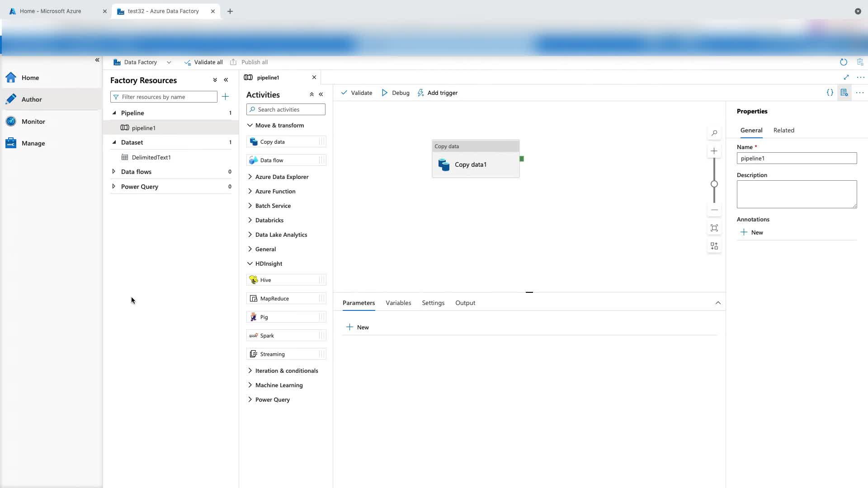Image resolution: width=868 pixels, height=488 pixels.
Task: Click zoom to fit canvas icon
Action: click(714, 228)
